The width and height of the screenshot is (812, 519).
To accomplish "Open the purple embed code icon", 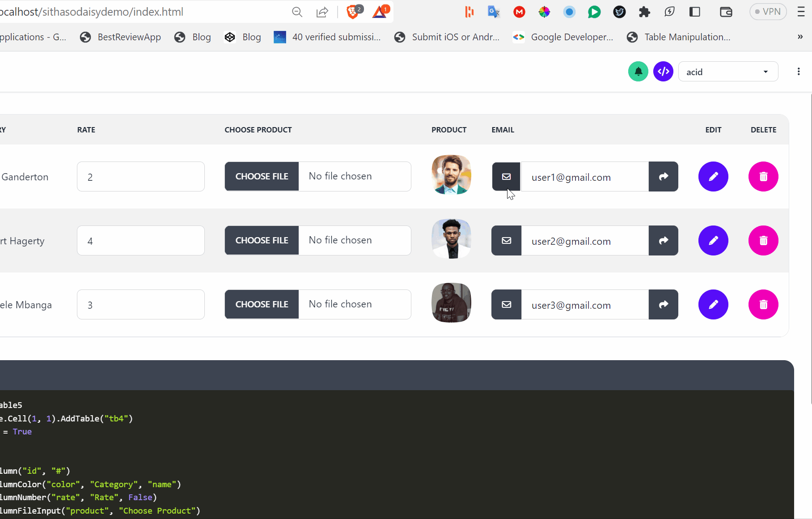I will 663,71.
